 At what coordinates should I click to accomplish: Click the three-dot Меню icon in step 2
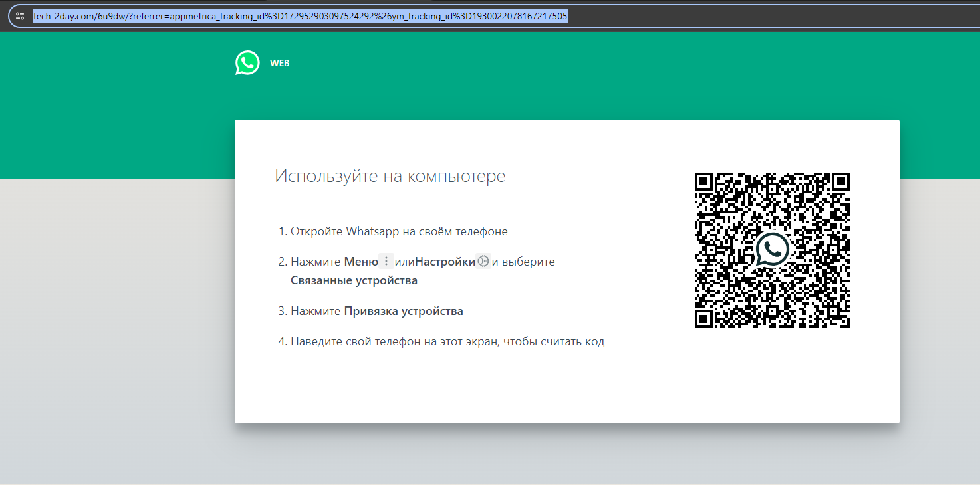[386, 261]
